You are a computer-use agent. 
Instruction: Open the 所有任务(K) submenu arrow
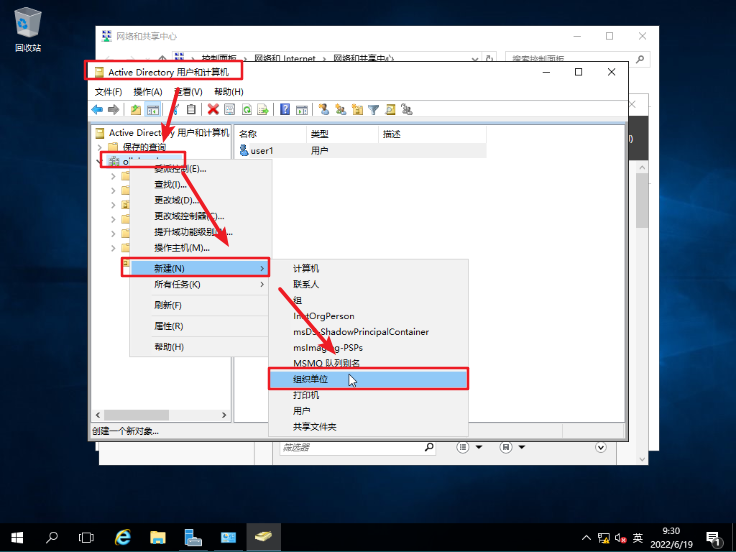click(262, 284)
